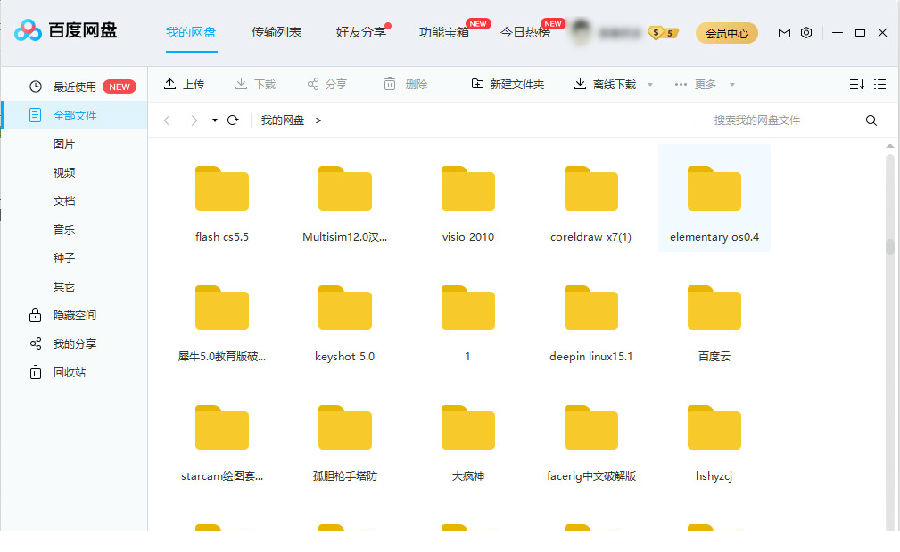Viewport: 900px width, 552px height.
Task: Filter by 种子 category
Action: point(64,258)
